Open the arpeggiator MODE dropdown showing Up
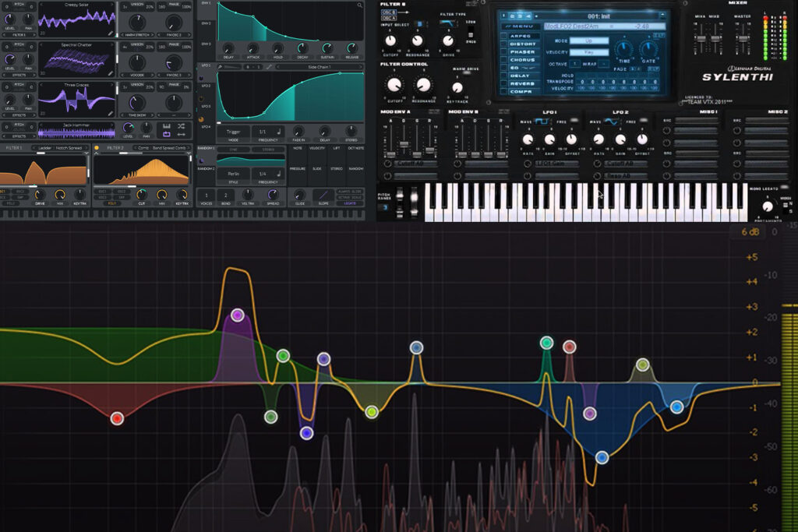798x532 pixels. pos(589,41)
